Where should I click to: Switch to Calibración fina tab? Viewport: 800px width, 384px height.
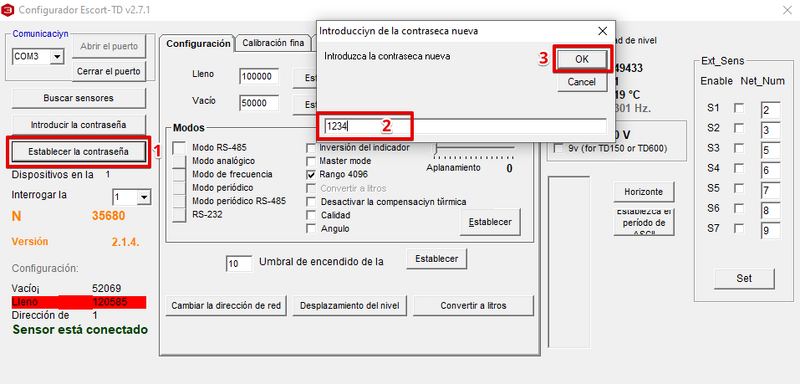tap(273, 43)
